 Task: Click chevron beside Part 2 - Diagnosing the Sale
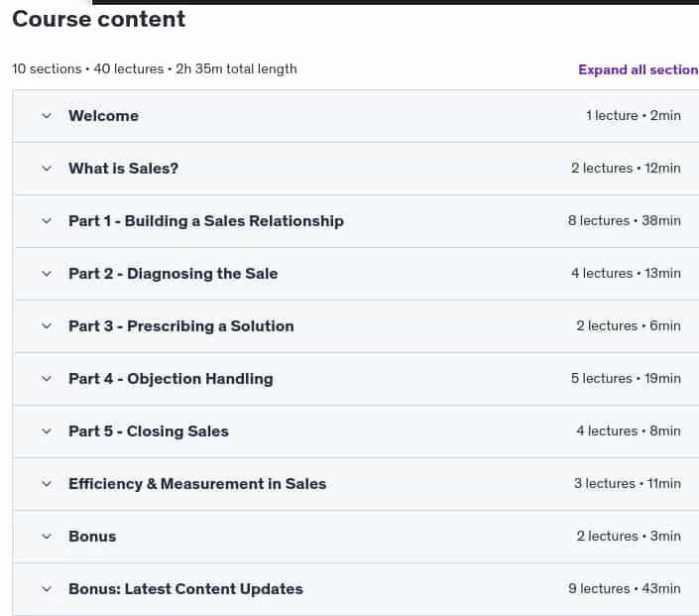coord(47,274)
